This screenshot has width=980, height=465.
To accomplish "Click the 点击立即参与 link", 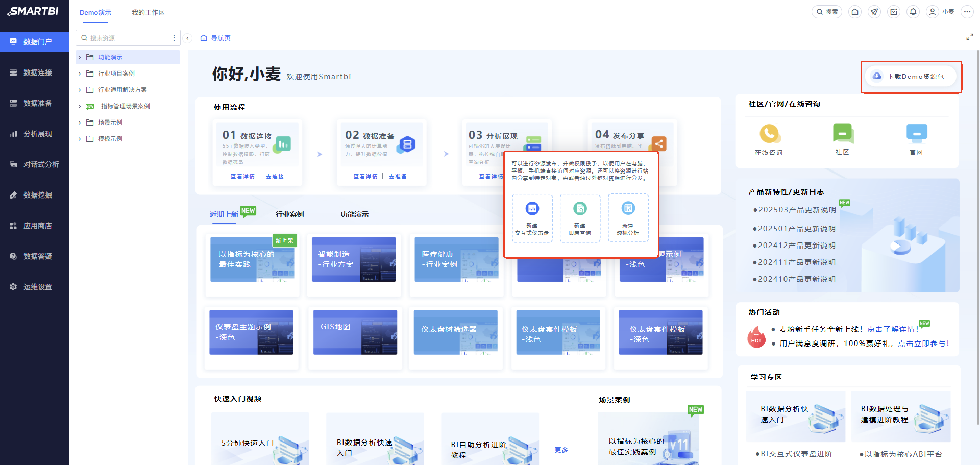I will [923, 344].
